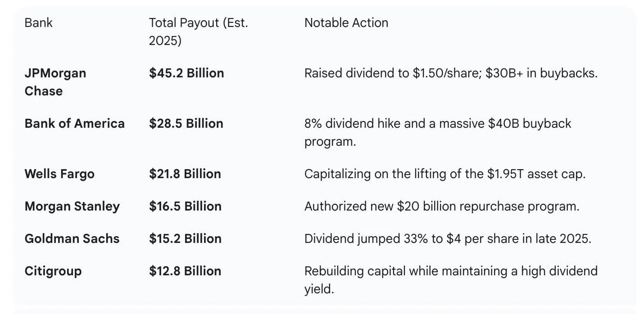Click the Bank column header
Image resolution: width=644 pixels, height=314 pixels.
click(39, 23)
